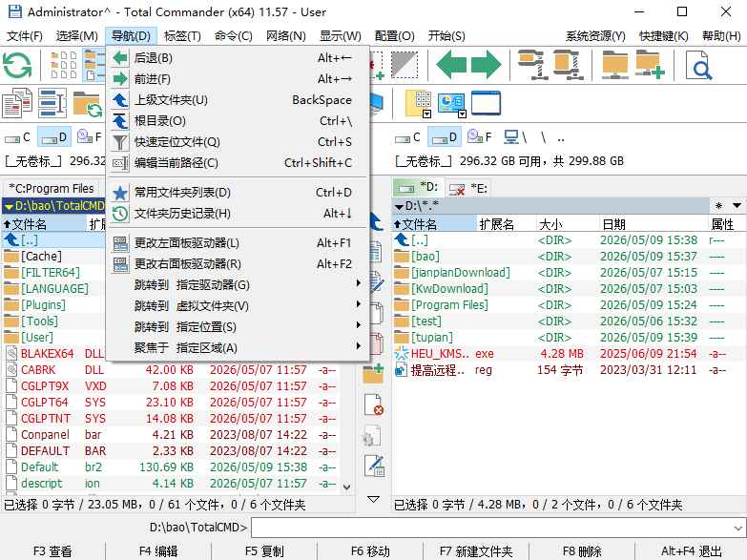This screenshot has height=560, width=747.
Task: Switch to brief file list view icon
Action: [64, 65]
